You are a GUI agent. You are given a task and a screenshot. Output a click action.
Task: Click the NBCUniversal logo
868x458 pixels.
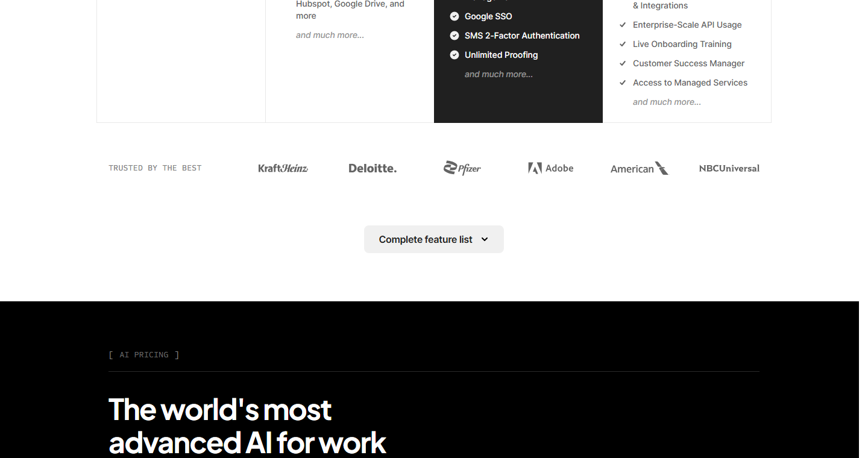coord(729,168)
